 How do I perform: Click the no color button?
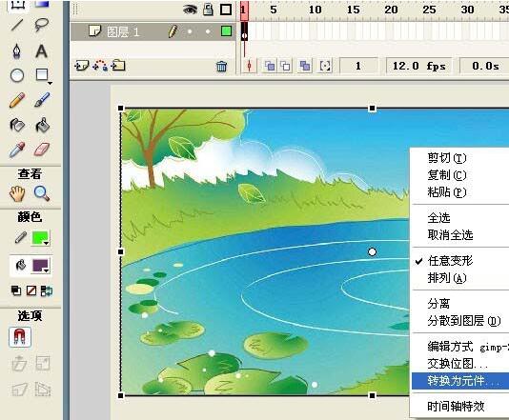[31, 290]
